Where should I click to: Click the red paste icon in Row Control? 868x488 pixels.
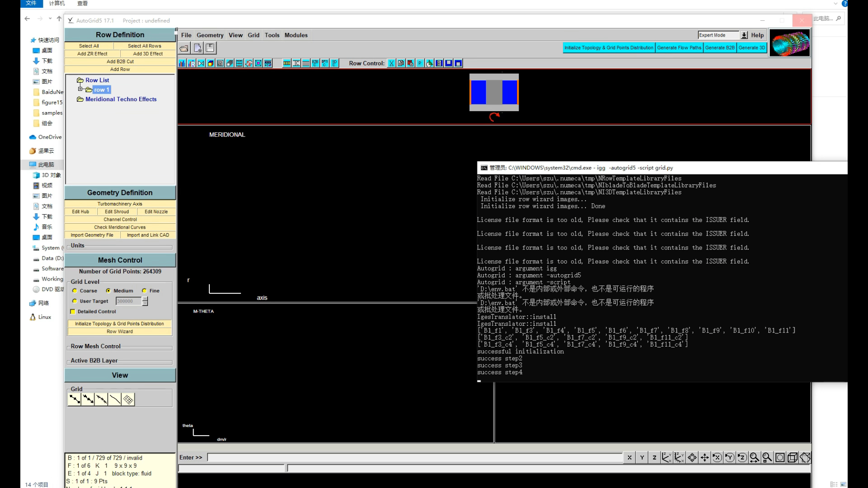point(410,63)
